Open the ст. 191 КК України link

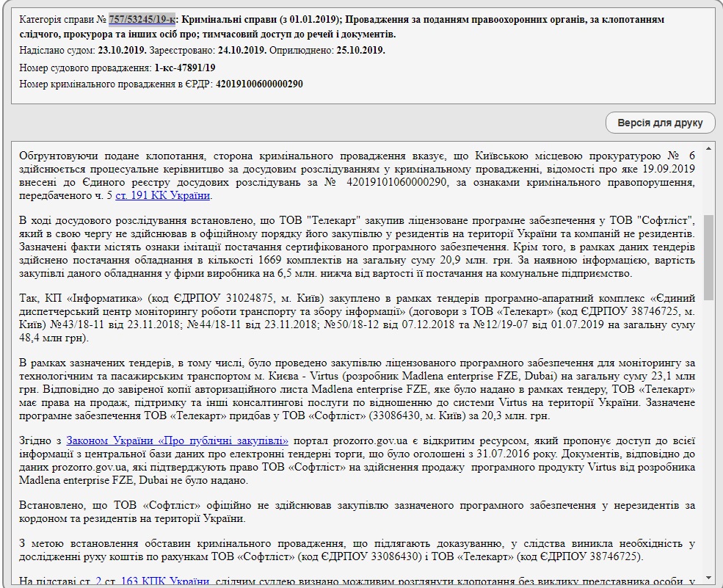pyautogui.click(x=163, y=195)
